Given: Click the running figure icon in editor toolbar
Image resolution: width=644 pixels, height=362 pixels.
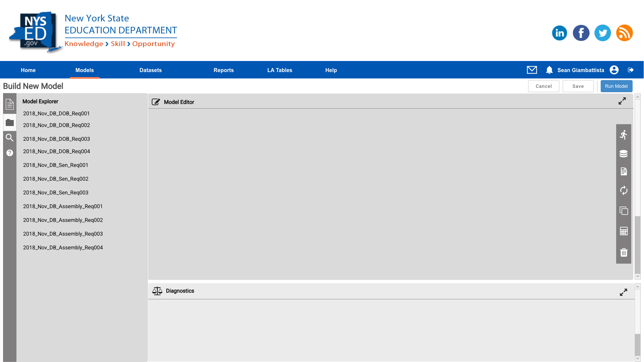Looking at the screenshot, I should pos(624,135).
